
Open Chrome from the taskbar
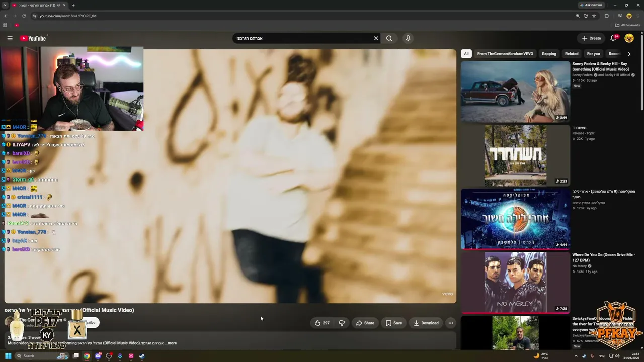click(87, 356)
